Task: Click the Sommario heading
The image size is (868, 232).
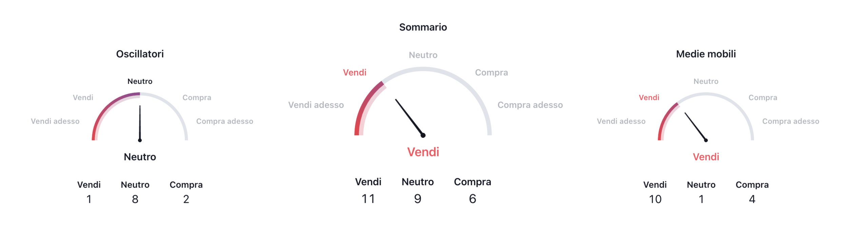Action: pos(423,27)
